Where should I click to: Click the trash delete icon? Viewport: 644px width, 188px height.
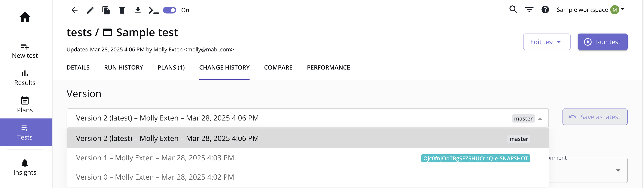[122, 10]
